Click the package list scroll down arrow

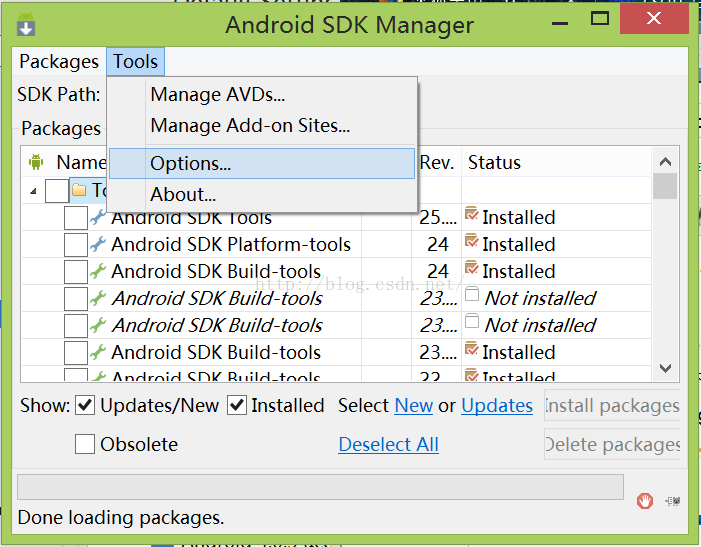click(665, 368)
